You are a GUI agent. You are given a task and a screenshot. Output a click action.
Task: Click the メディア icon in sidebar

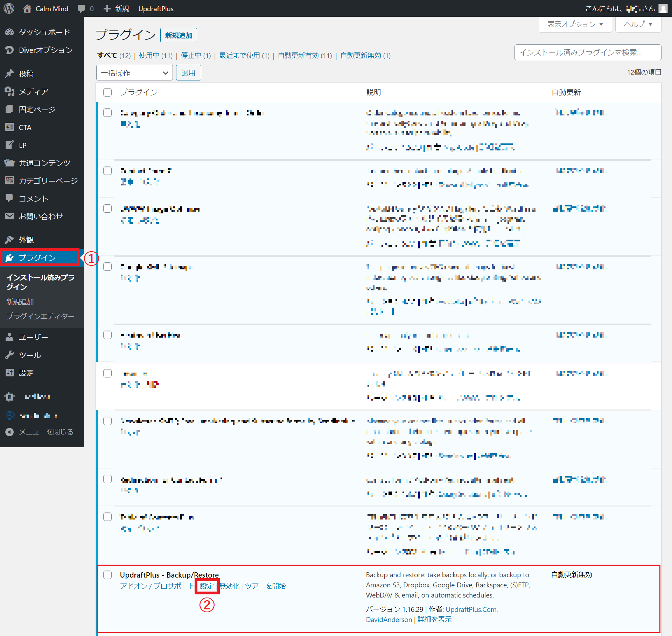tap(9, 91)
